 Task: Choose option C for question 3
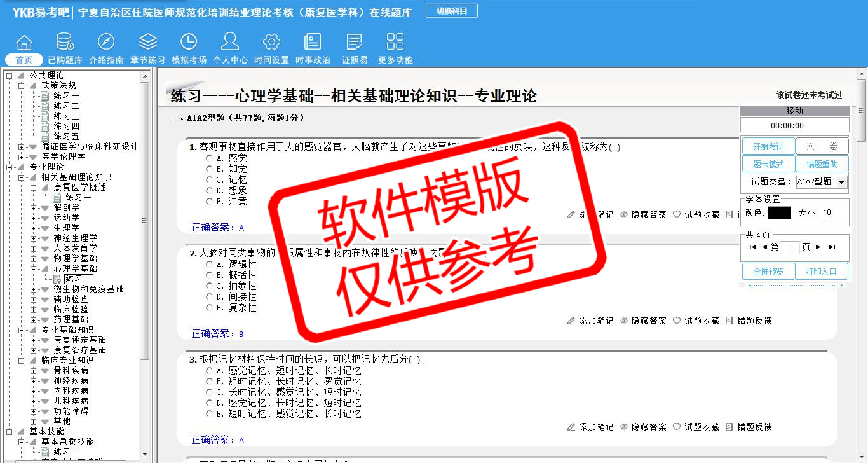(209, 392)
